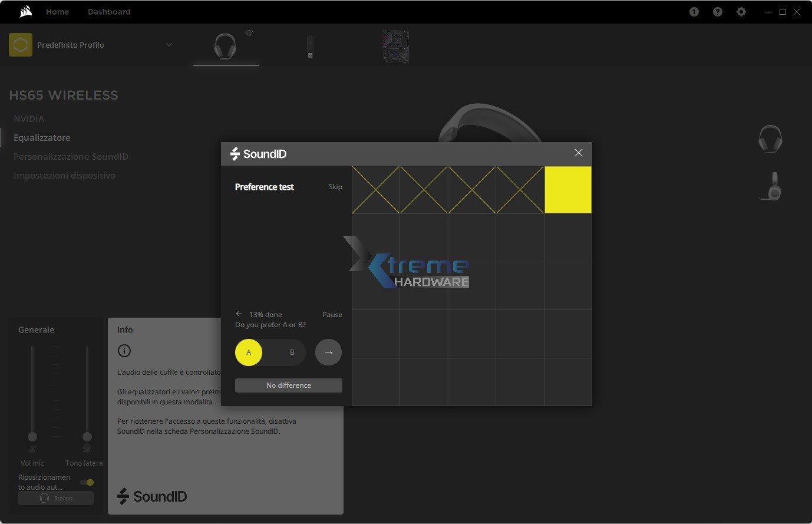Image resolution: width=812 pixels, height=524 pixels.
Task: Click the headset side view icon
Action: tap(771, 187)
